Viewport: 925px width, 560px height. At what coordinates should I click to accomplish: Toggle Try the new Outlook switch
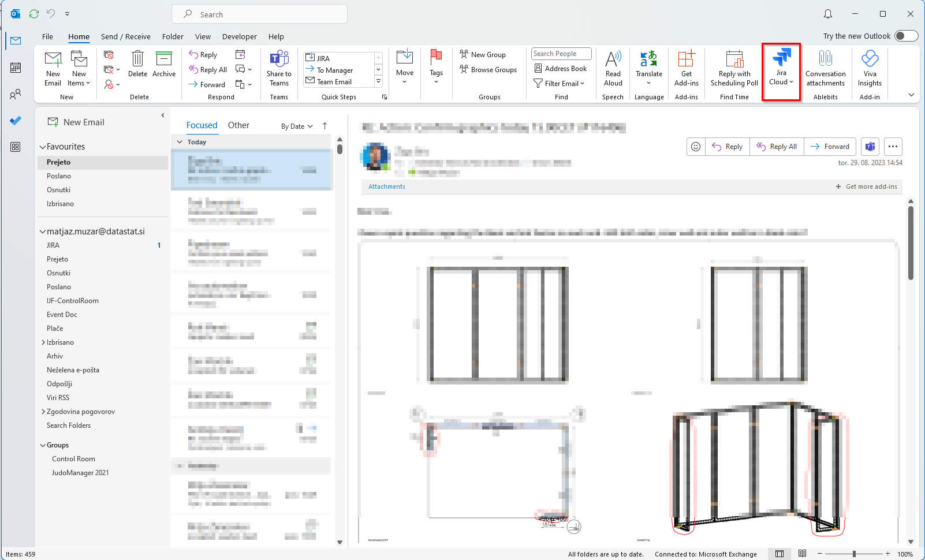tap(906, 36)
